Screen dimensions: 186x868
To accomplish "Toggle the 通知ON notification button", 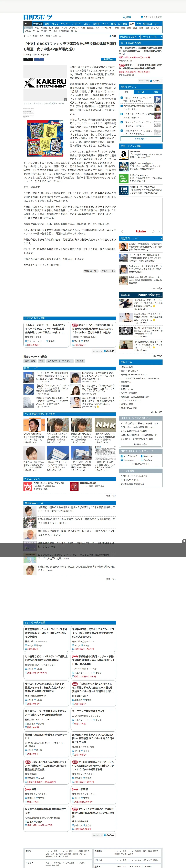I will (x=108, y=59).
